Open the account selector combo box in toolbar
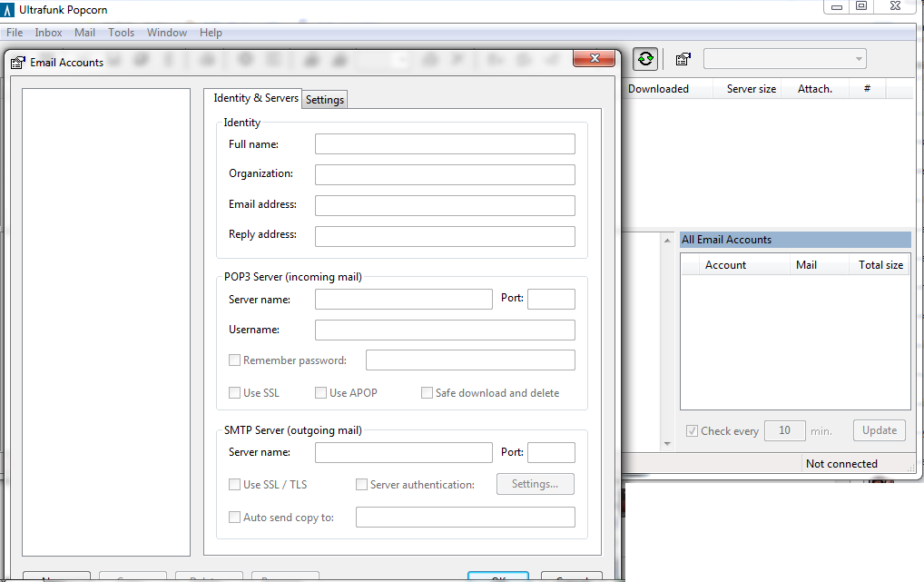Viewport: 924px width, 582px height. pos(785,58)
